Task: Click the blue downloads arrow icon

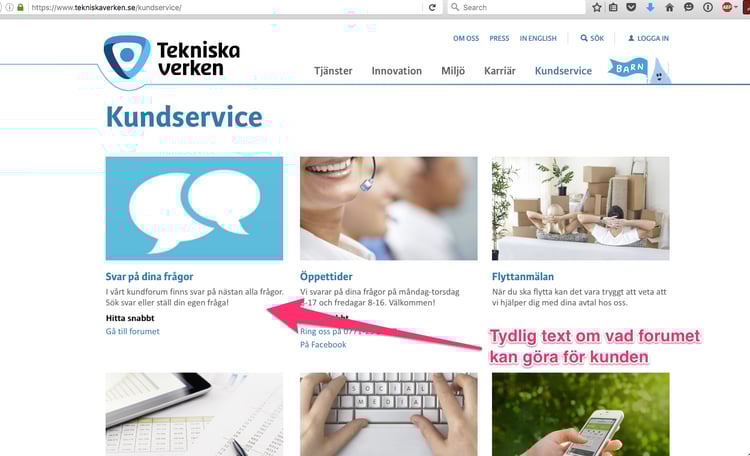Action: click(650, 7)
